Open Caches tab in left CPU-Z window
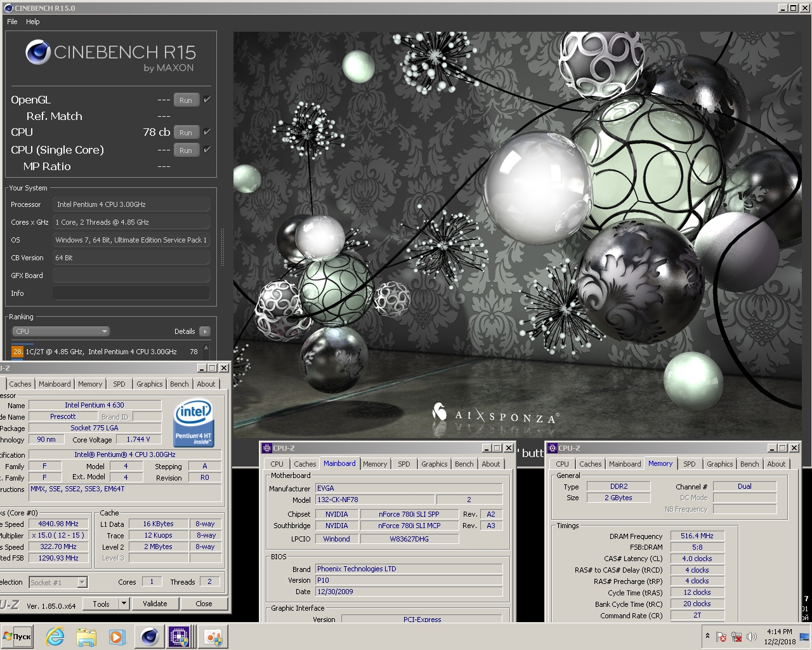812x650 pixels. [x=20, y=384]
